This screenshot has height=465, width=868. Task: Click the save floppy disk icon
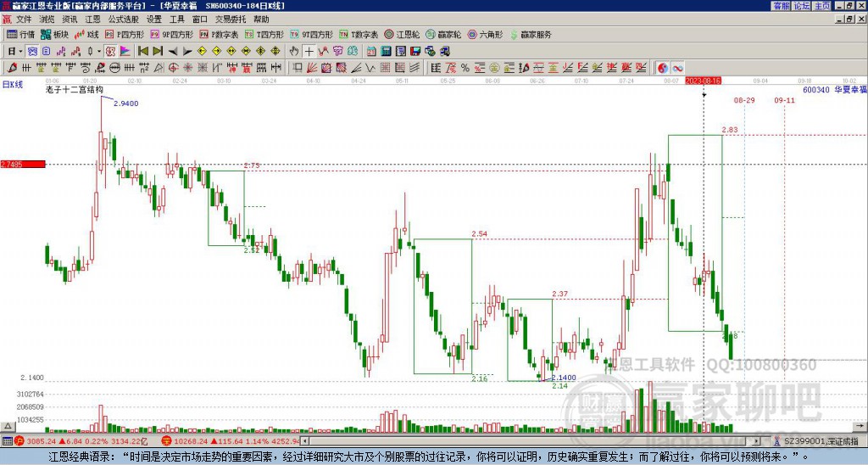tap(415, 52)
